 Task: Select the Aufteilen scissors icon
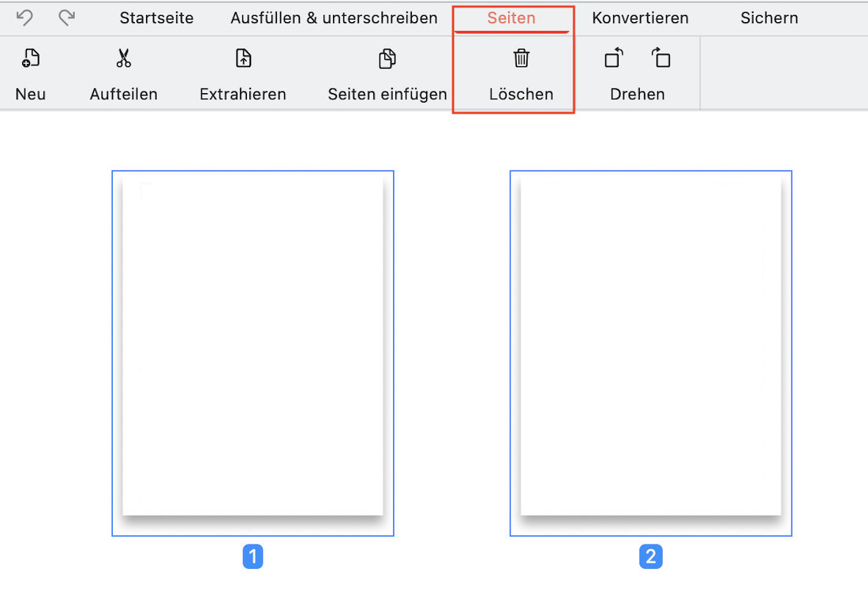pos(124,58)
